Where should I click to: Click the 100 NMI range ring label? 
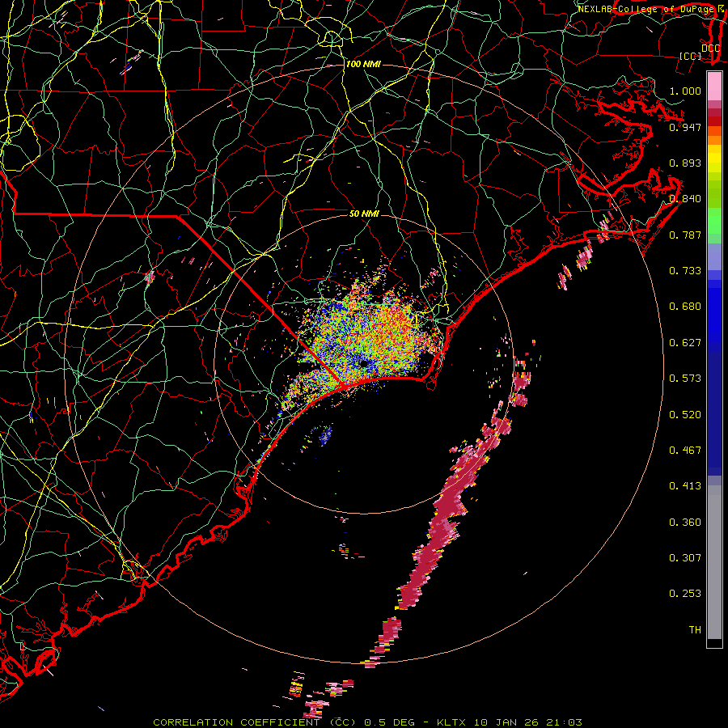pyautogui.click(x=363, y=64)
